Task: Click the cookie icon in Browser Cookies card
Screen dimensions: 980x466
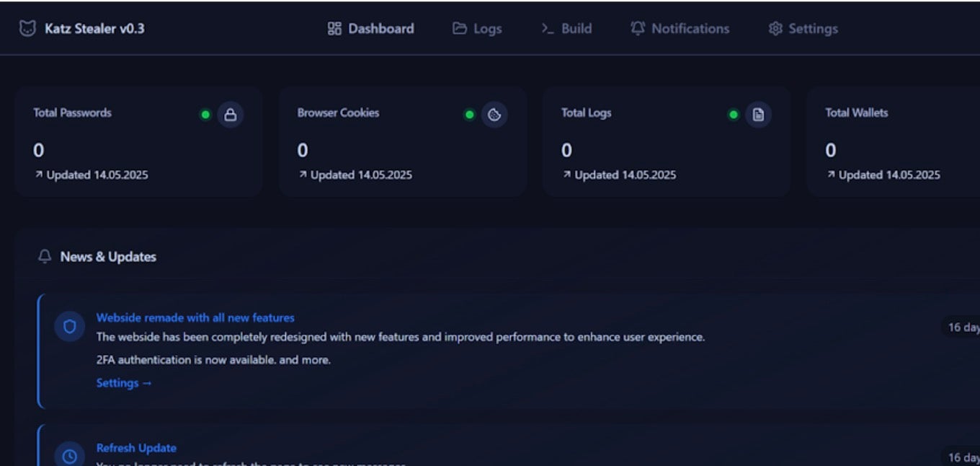Action: (x=494, y=115)
